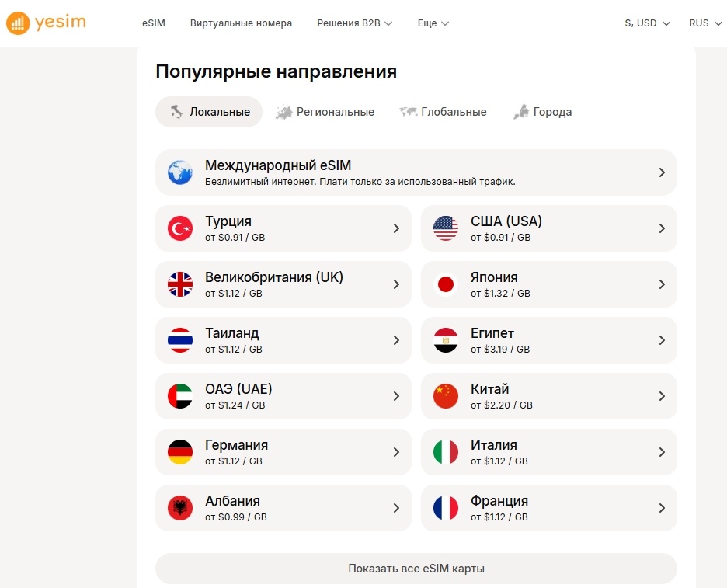Click the world-map icon in the Глобальные tab
Viewport: 727px width, 588px height.
click(x=409, y=112)
